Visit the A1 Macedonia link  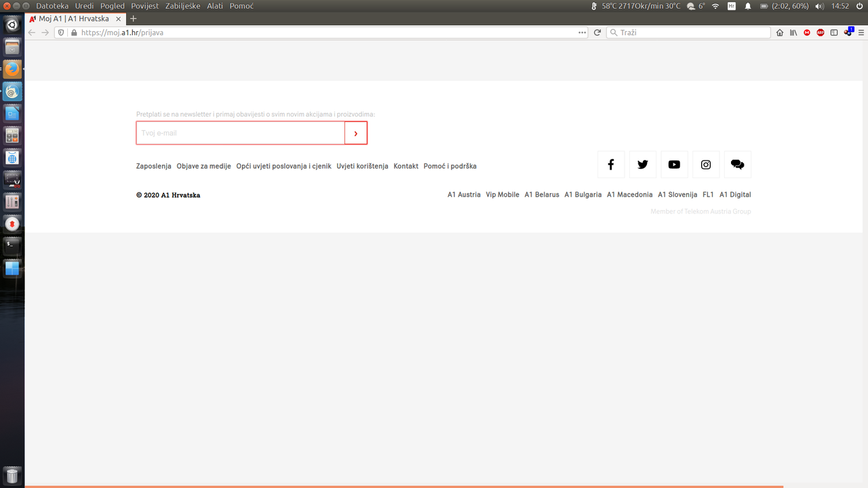click(x=630, y=195)
